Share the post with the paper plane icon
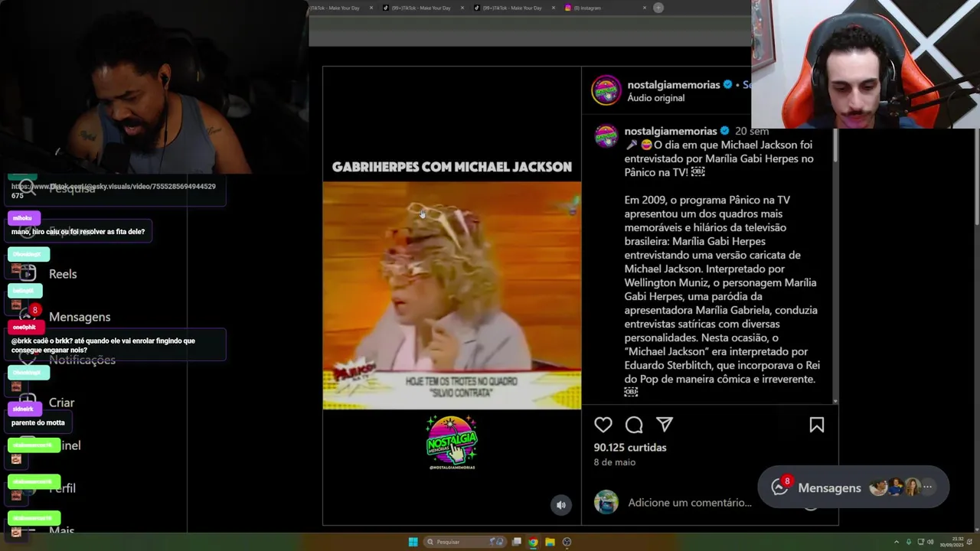This screenshot has height=551, width=980. pos(665,425)
